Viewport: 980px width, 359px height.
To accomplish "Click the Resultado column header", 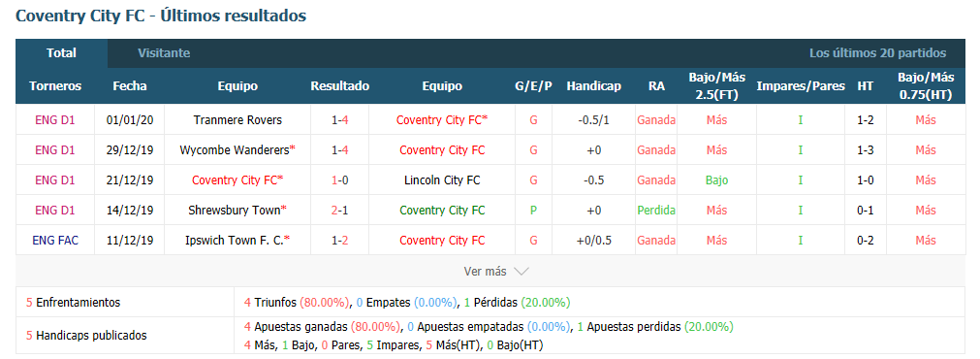I will click(x=340, y=86).
